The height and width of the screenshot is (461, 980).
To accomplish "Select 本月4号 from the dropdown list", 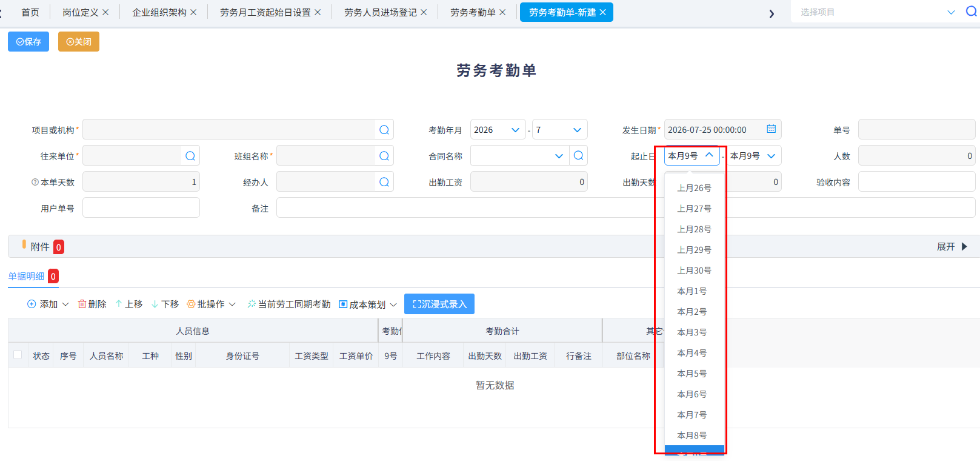I will click(695, 353).
